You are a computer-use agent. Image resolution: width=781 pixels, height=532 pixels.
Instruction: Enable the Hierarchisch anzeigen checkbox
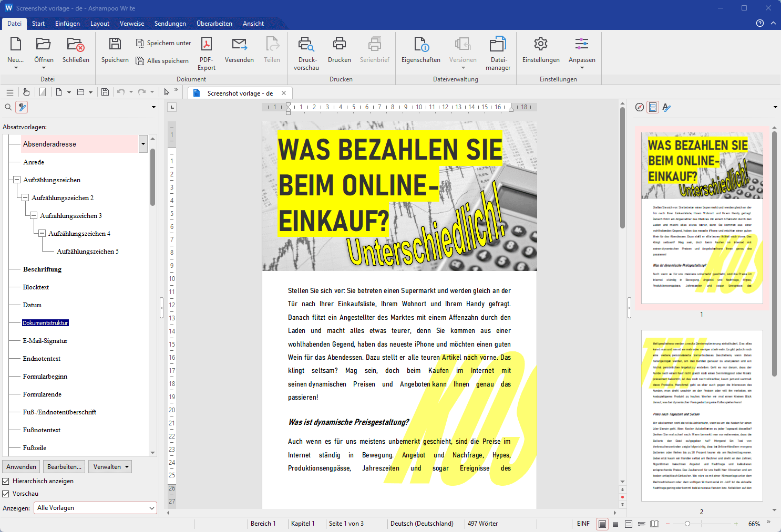pyautogui.click(x=5, y=481)
